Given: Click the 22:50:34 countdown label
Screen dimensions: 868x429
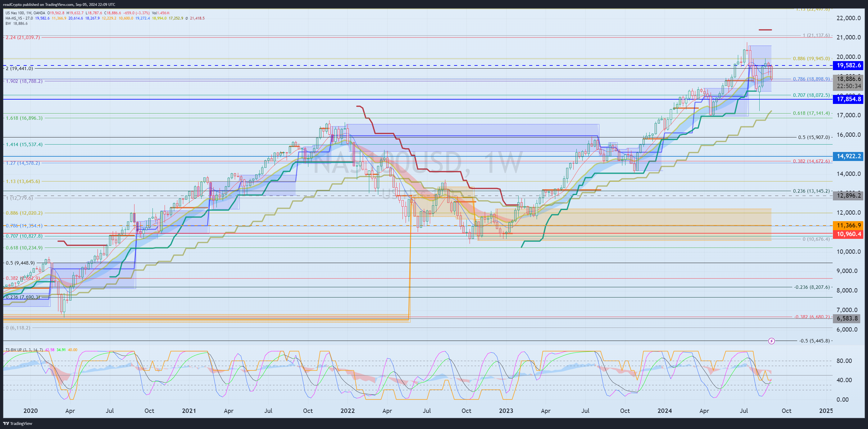Looking at the screenshot, I should click(848, 86).
